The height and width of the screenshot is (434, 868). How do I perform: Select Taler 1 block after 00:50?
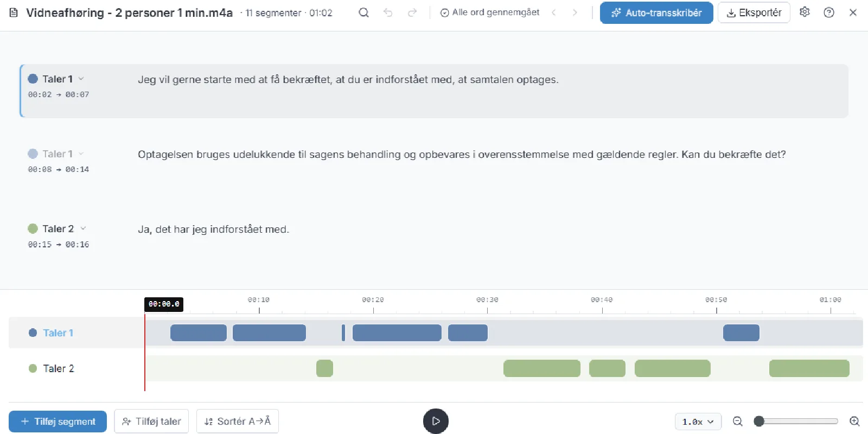[x=741, y=333]
